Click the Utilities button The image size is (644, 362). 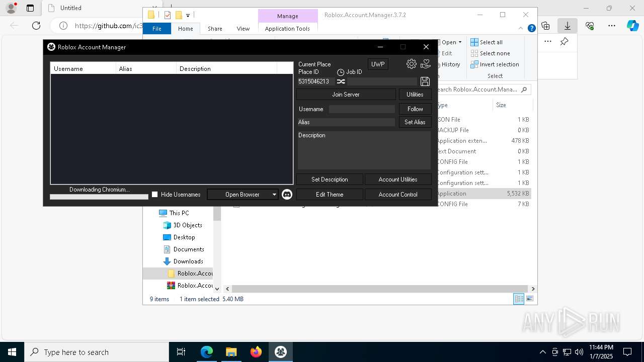click(x=415, y=95)
